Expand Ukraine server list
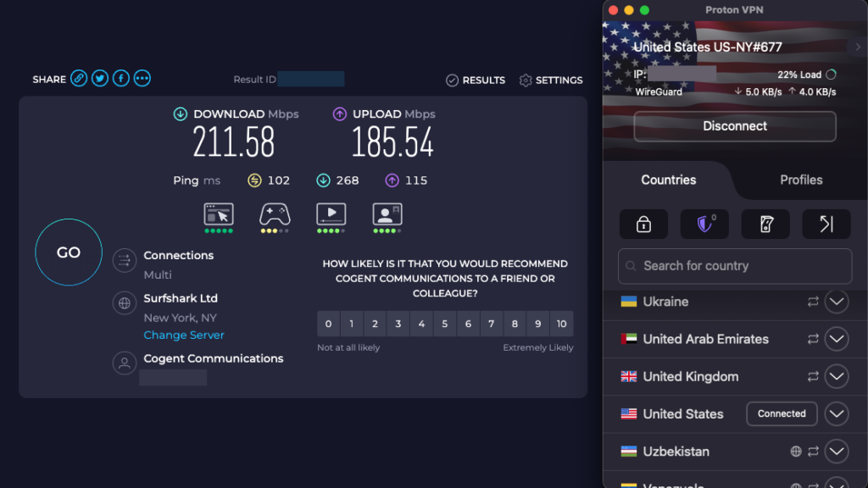The width and height of the screenshot is (868, 488). 837,302
